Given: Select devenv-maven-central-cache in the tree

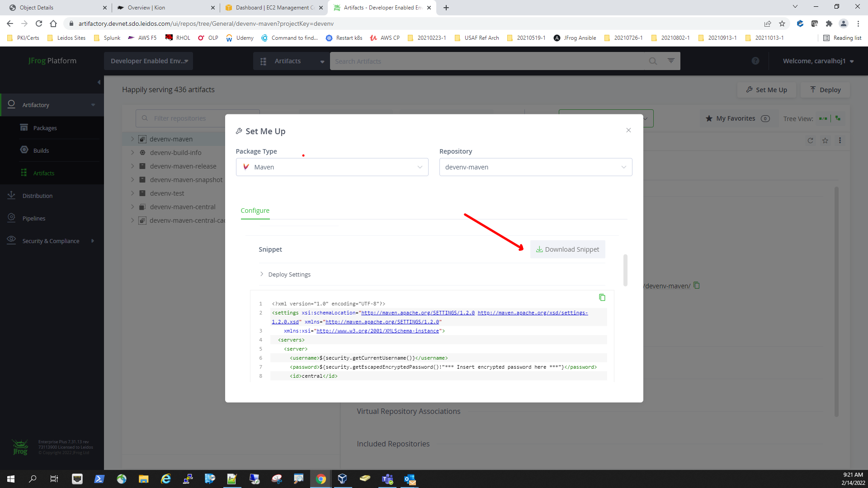Looking at the screenshot, I should pos(187,221).
